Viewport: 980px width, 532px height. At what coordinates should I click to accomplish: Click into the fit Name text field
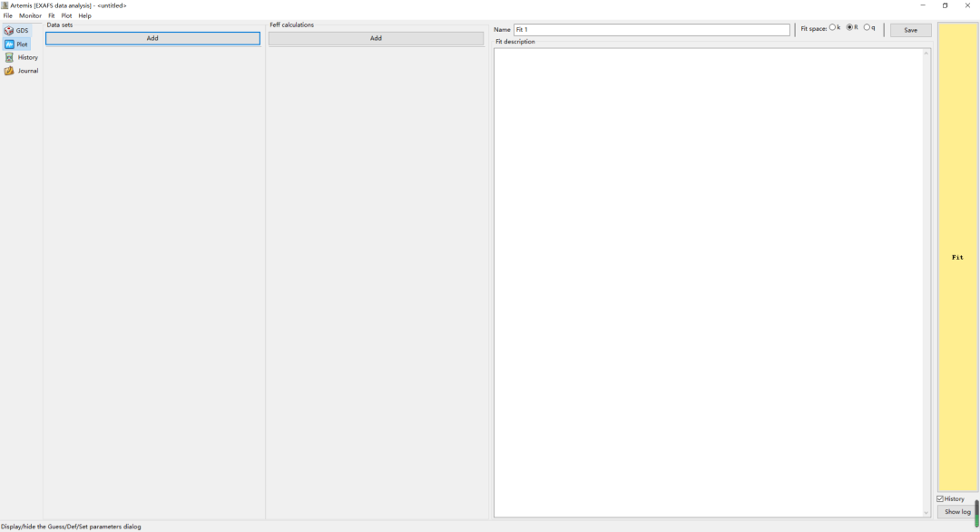pyautogui.click(x=651, y=30)
